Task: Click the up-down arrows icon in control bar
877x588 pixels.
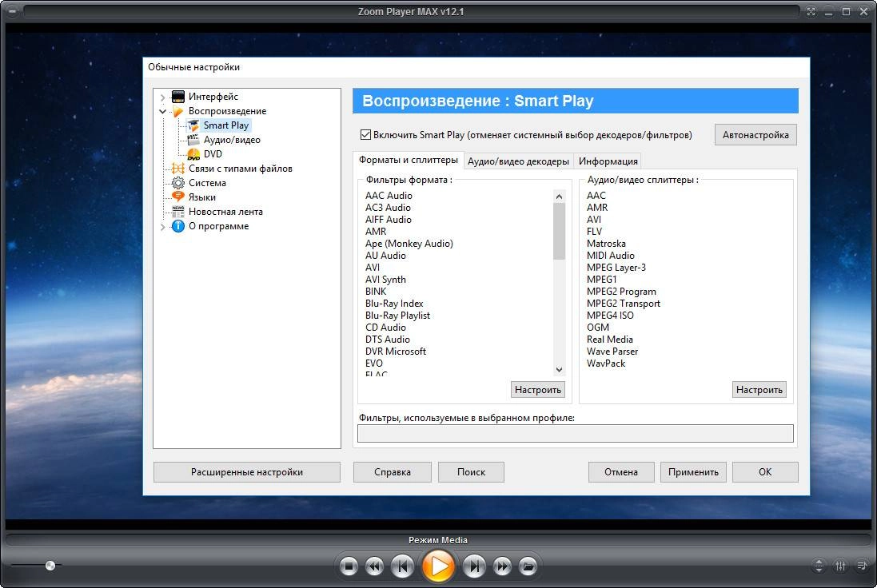Action: coord(819,566)
